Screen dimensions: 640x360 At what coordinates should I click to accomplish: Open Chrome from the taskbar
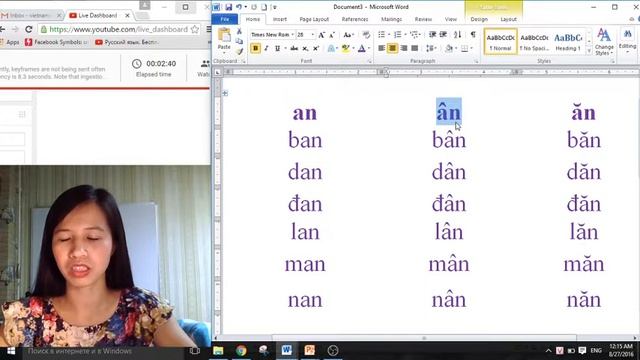point(241,350)
